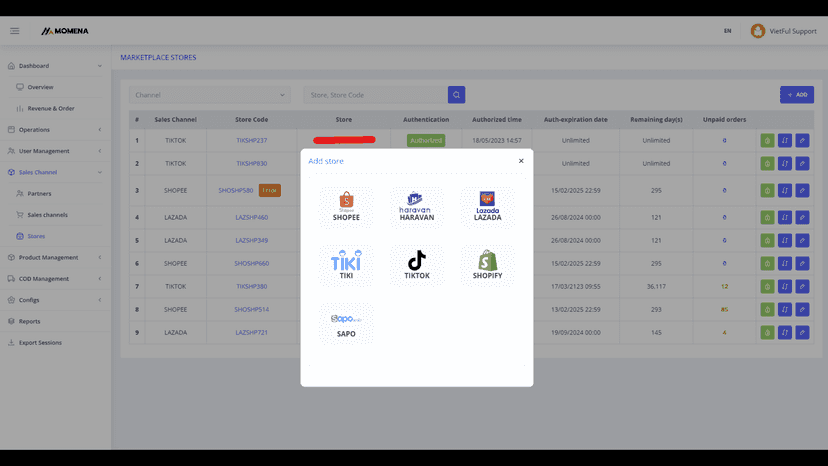The width and height of the screenshot is (828, 466).
Task: Click edit pencil icon for TIKSHP237 row
Action: 802,141
